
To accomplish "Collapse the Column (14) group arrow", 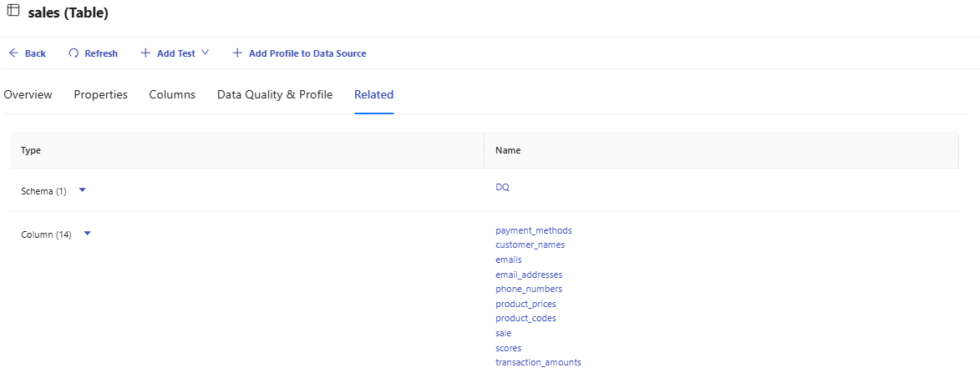I will tap(87, 234).
